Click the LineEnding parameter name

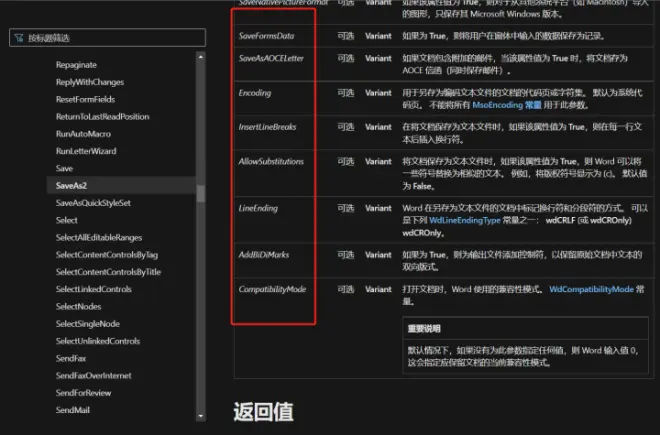tap(258, 208)
